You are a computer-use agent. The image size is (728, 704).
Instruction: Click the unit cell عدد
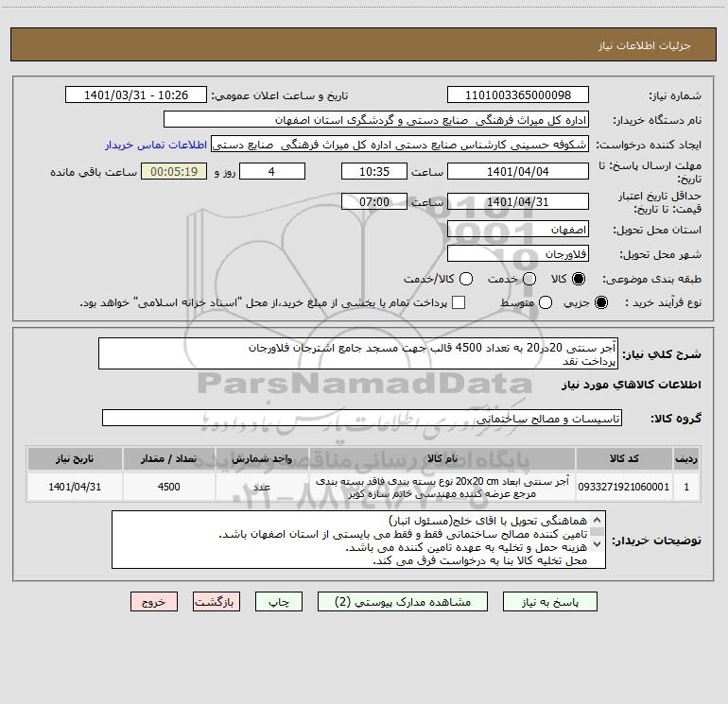pos(262,487)
